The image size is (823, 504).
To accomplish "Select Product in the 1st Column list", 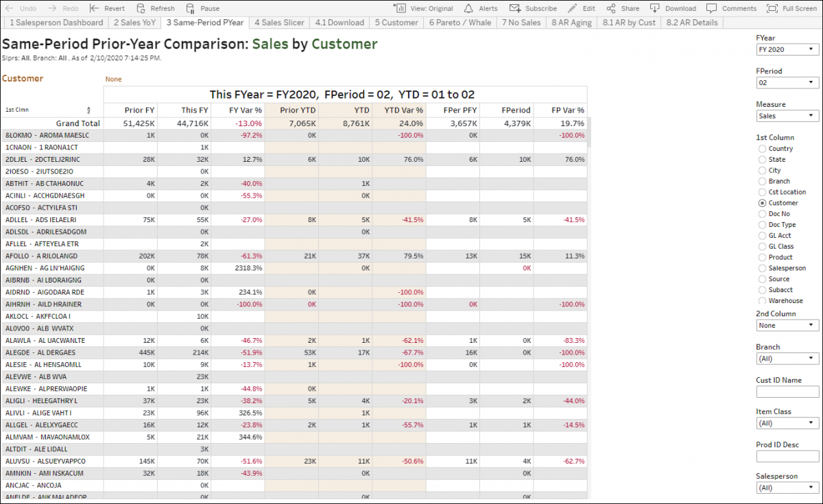I will tap(761, 257).
